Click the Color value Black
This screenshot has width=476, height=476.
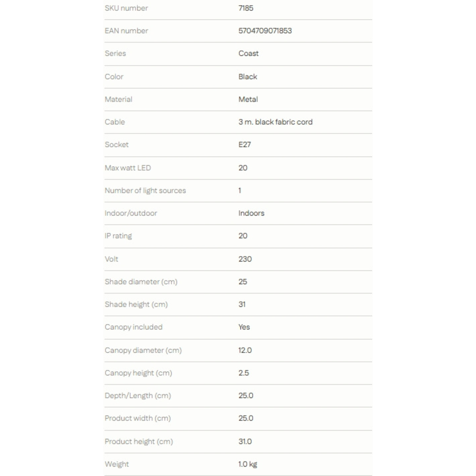(248, 77)
